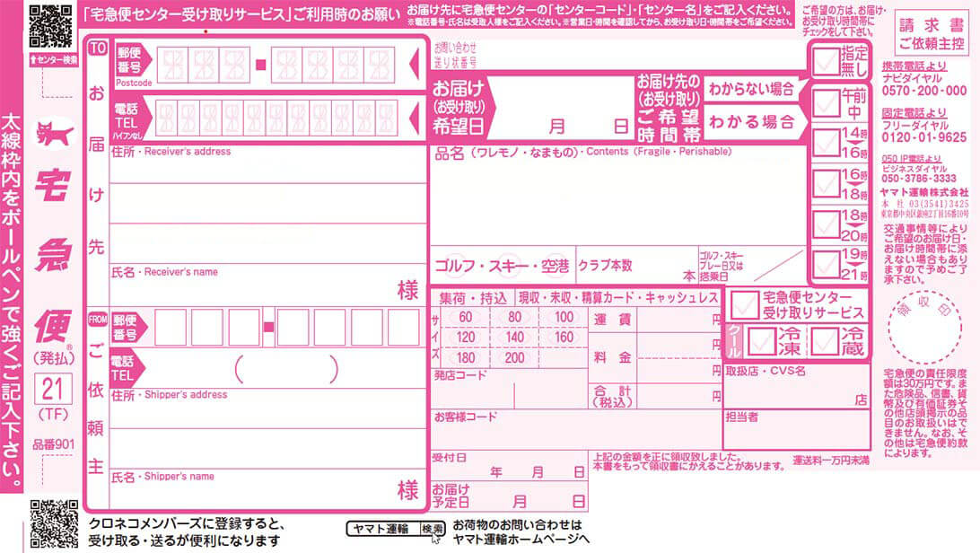Click the black cat Yamato logo
This screenshot has height=553, width=980.
coord(55,133)
